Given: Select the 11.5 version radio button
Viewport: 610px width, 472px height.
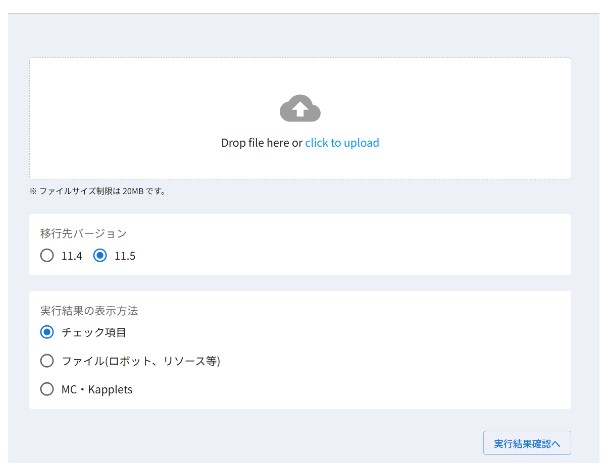Looking at the screenshot, I should pyautogui.click(x=99, y=256).
